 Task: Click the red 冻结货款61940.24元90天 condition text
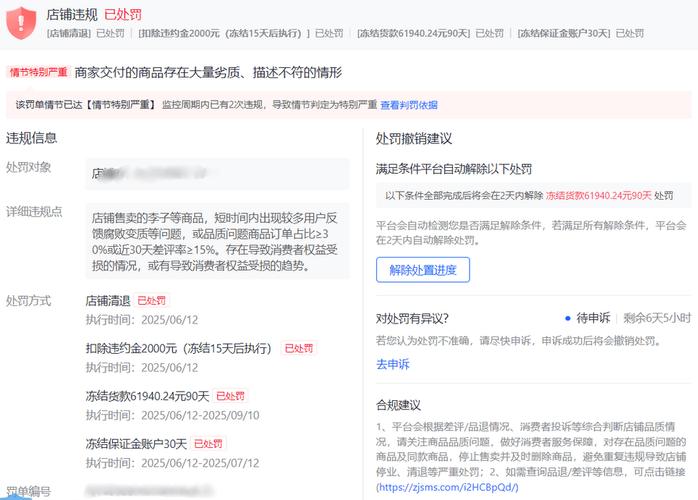coord(598,195)
